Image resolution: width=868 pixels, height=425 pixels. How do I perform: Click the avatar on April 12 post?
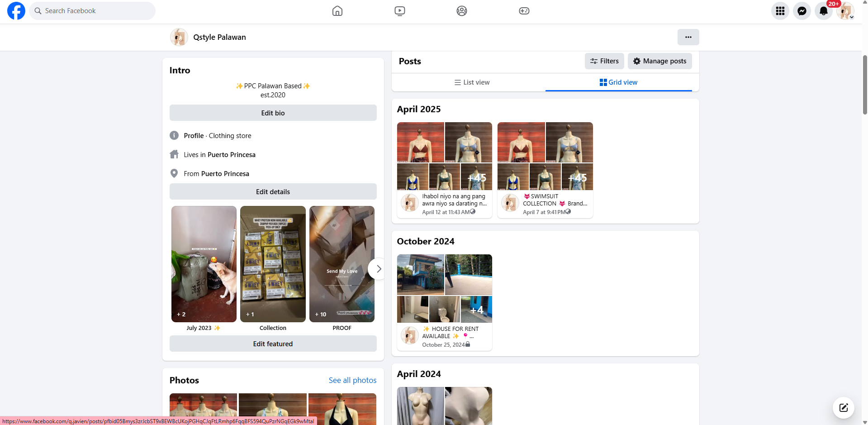[x=410, y=203]
